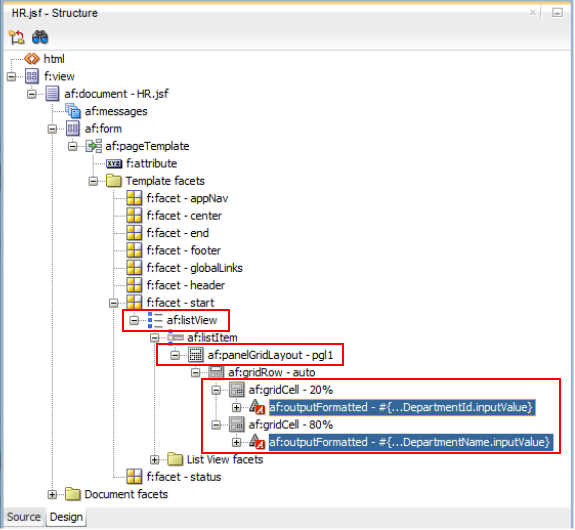This screenshot has height=530, width=575.
Task: Collapse the af:listView node
Action: click(135, 320)
